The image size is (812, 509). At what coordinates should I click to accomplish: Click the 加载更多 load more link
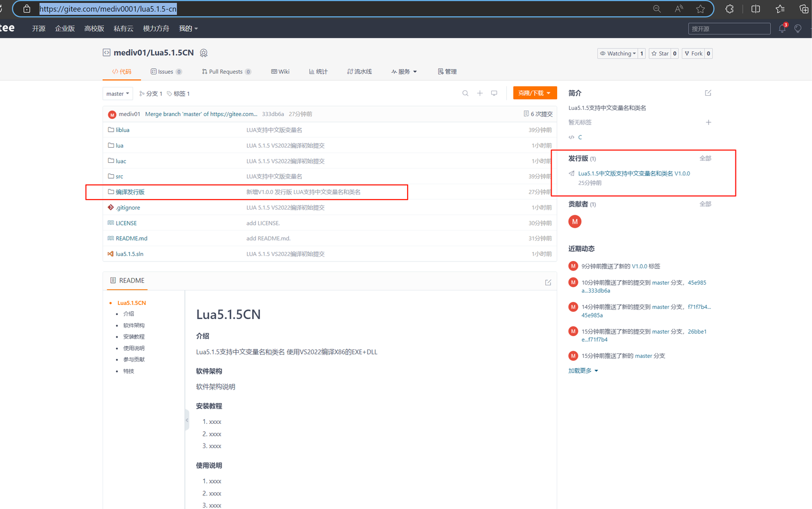point(579,370)
